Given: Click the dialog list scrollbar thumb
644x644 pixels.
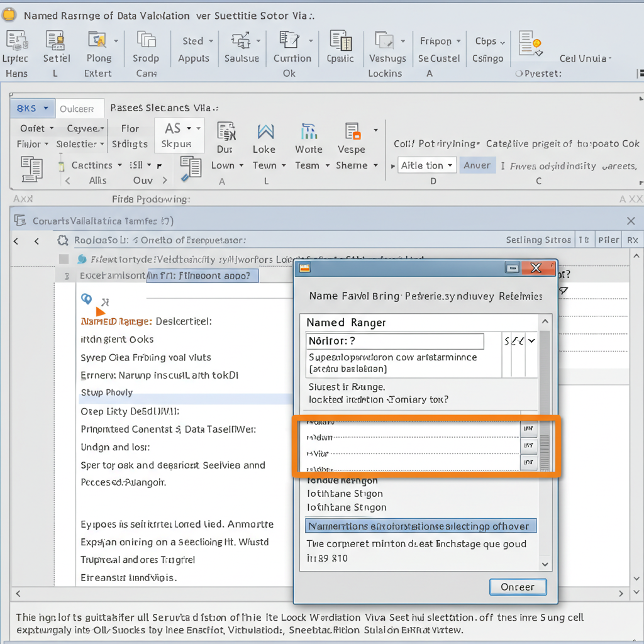Looking at the screenshot, I should (x=545, y=452).
